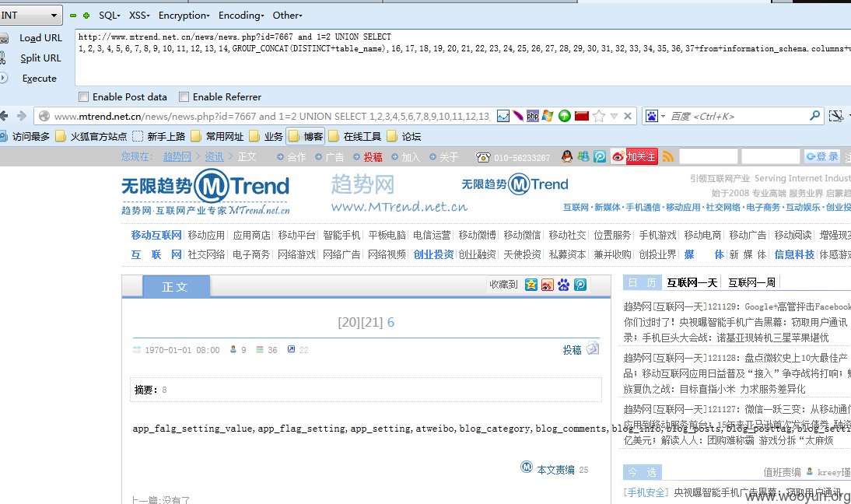The height and width of the screenshot is (504, 851).
Task: Click the 投稿 link in top bar
Action: click(x=373, y=157)
